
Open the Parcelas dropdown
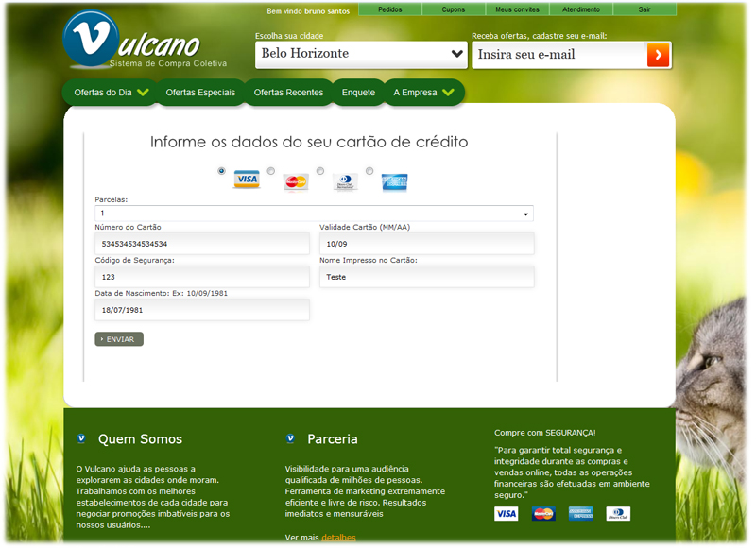[x=314, y=214]
